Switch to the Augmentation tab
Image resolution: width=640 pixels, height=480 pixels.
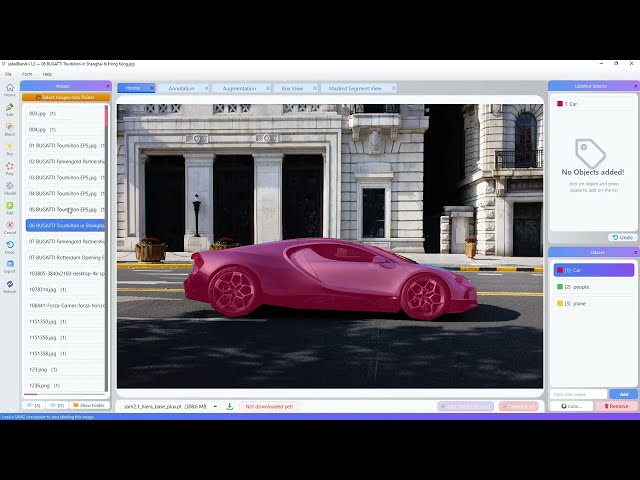239,88
